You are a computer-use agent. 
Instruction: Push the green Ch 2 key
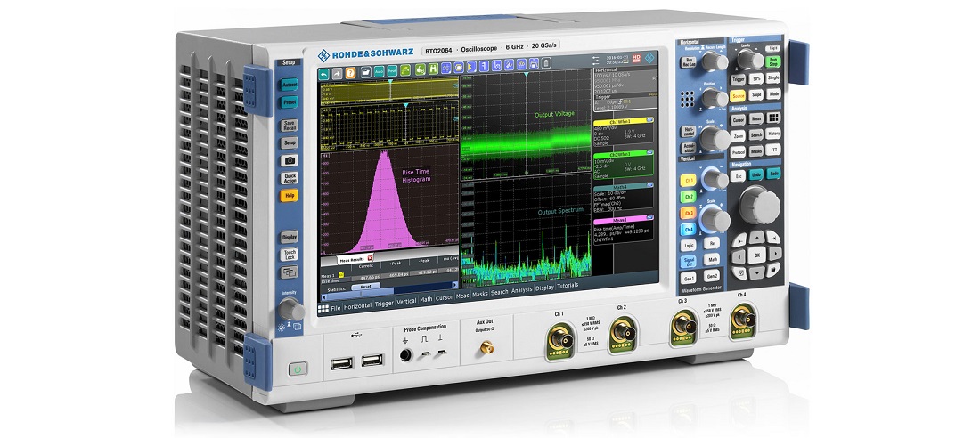[x=688, y=196]
